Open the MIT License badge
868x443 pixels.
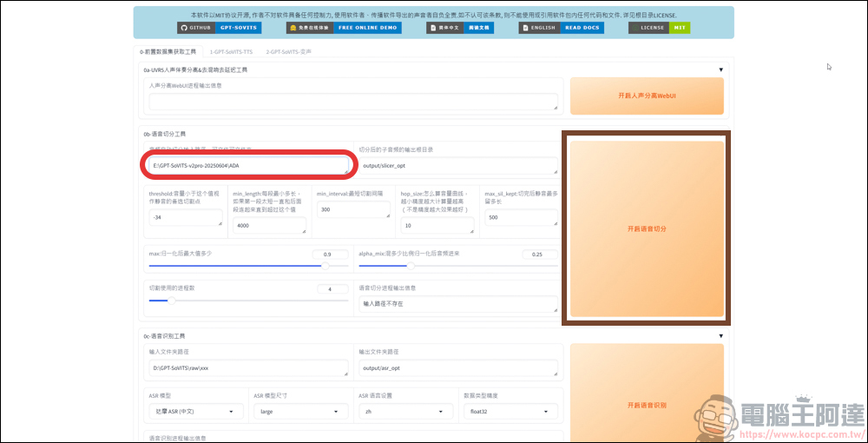[660, 27]
